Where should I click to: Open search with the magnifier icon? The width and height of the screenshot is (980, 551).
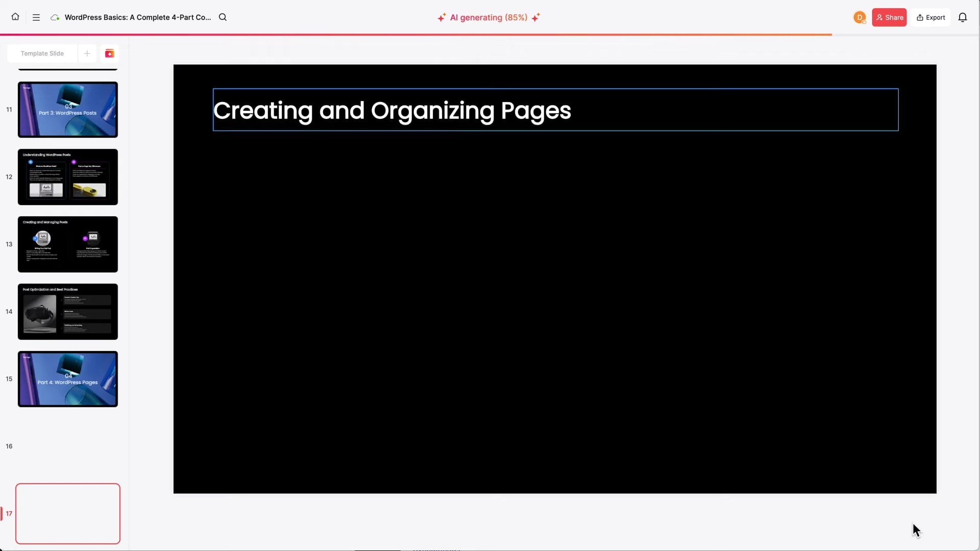click(x=223, y=17)
